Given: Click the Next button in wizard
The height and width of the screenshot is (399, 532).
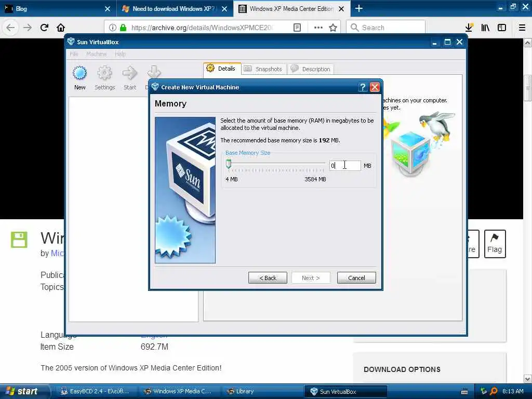Looking at the screenshot, I should [x=311, y=278].
